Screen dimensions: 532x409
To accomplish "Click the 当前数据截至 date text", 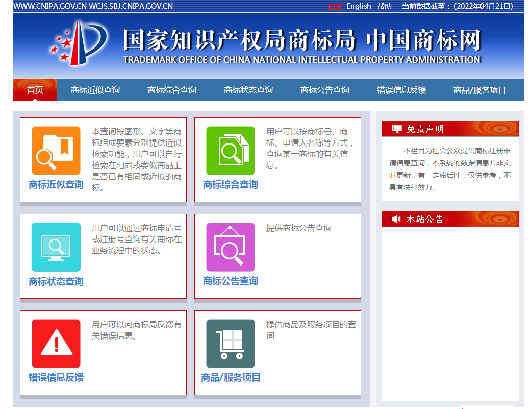I will coord(458,6).
